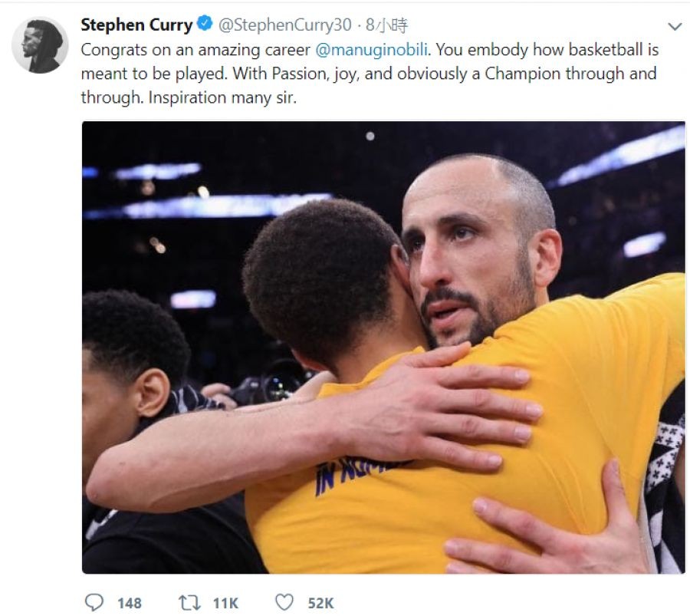Screen dimensions: 690x616
Task: Open the tweet timestamp 8小時
Action: [x=387, y=25]
